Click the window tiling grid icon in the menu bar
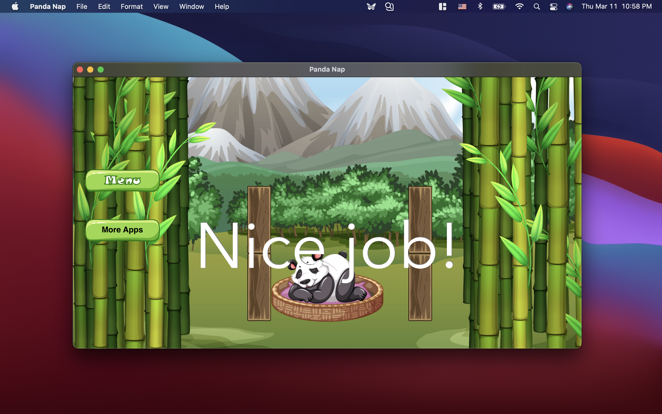The height and width of the screenshot is (414, 662). click(442, 7)
